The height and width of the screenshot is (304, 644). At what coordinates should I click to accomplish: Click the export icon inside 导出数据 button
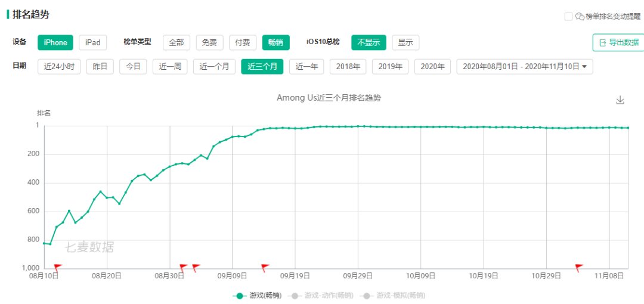tap(602, 43)
